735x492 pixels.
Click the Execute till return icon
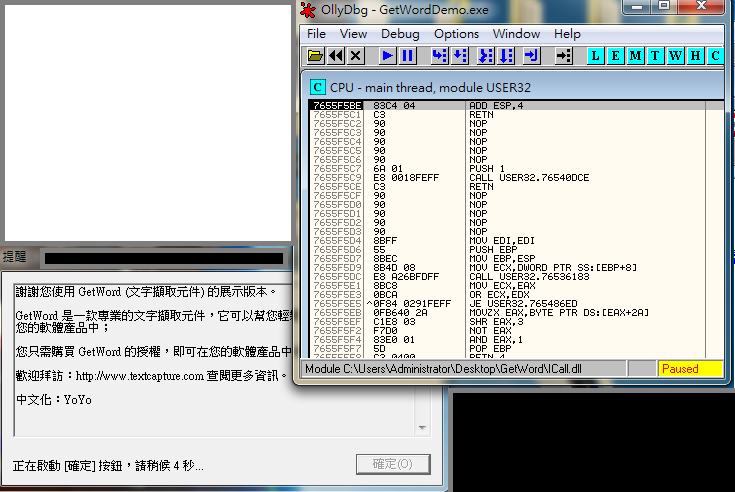click(531, 56)
